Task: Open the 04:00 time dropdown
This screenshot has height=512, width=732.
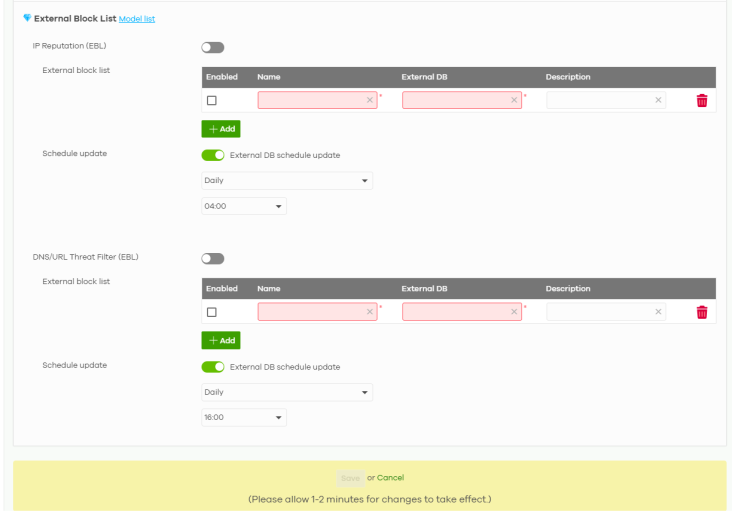Action: coord(243,207)
